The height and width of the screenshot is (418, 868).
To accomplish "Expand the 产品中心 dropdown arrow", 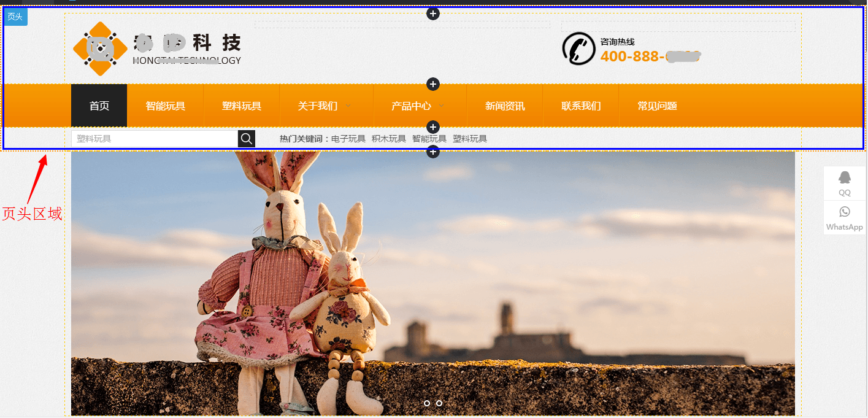I will click(442, 106).
